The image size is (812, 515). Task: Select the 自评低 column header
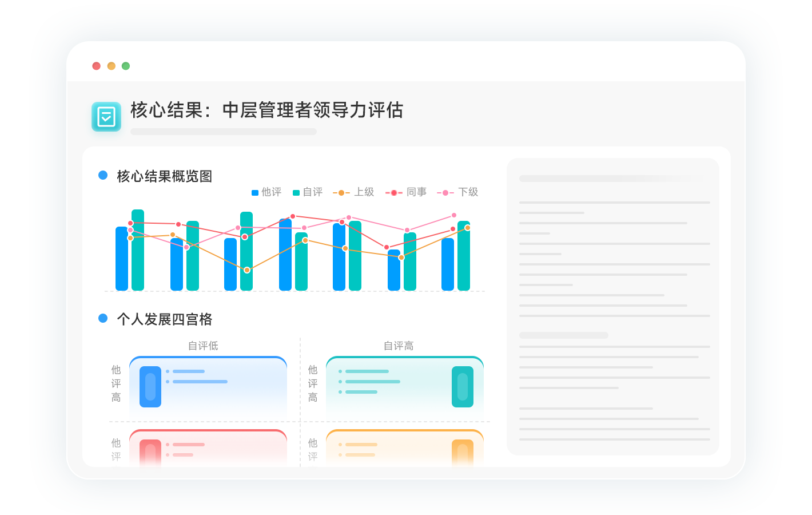pos(203,346)
